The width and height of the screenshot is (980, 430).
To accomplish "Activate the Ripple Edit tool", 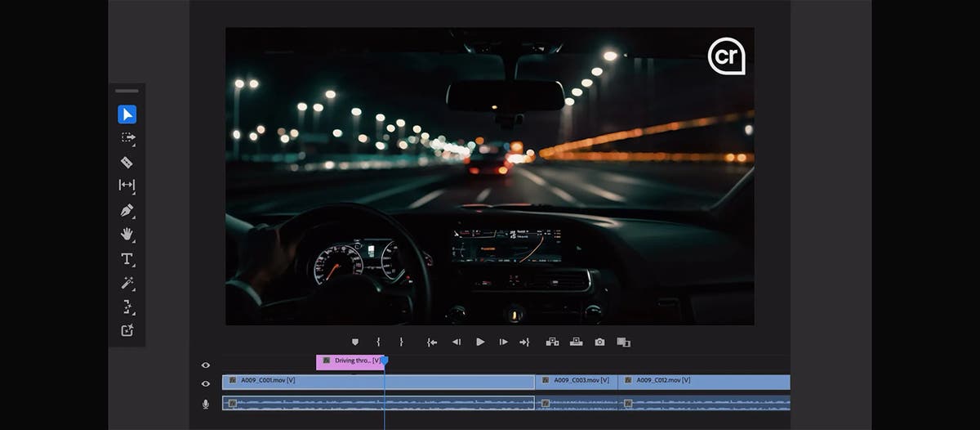I will (x=127, y=186).
